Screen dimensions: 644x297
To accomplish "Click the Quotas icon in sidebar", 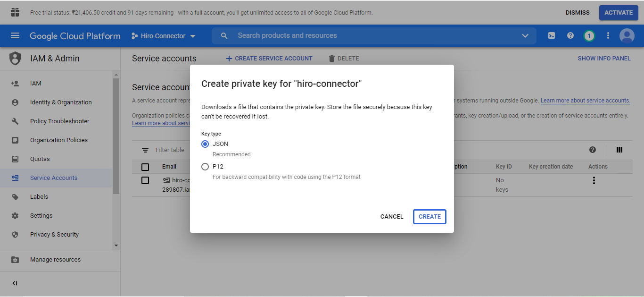I will coord(15,159).
